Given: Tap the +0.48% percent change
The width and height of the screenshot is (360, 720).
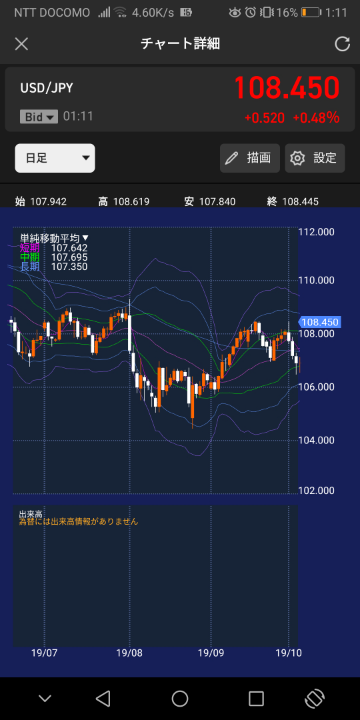Looking at the screenshot, I should [316, 118].
